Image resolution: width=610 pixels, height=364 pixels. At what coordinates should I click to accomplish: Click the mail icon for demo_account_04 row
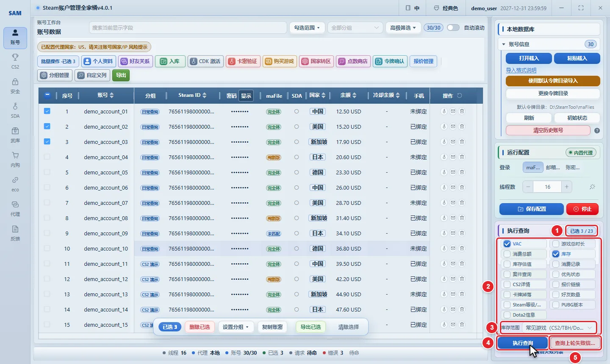[x=453, y=157]
